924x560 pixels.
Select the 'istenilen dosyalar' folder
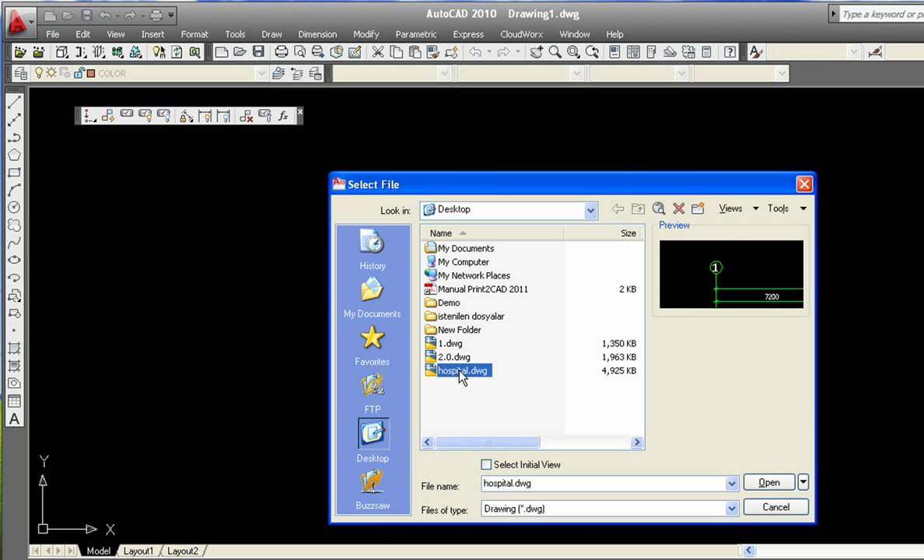click(x=471, y=317)
